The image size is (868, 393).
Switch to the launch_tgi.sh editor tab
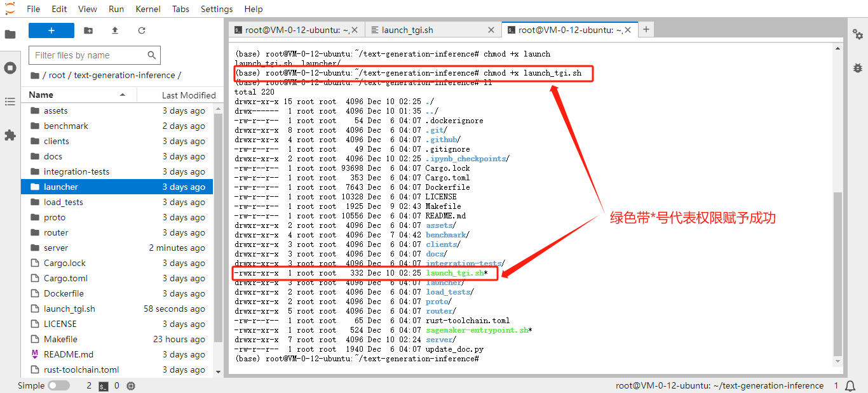pyautogui.click(x=432, y=30)
